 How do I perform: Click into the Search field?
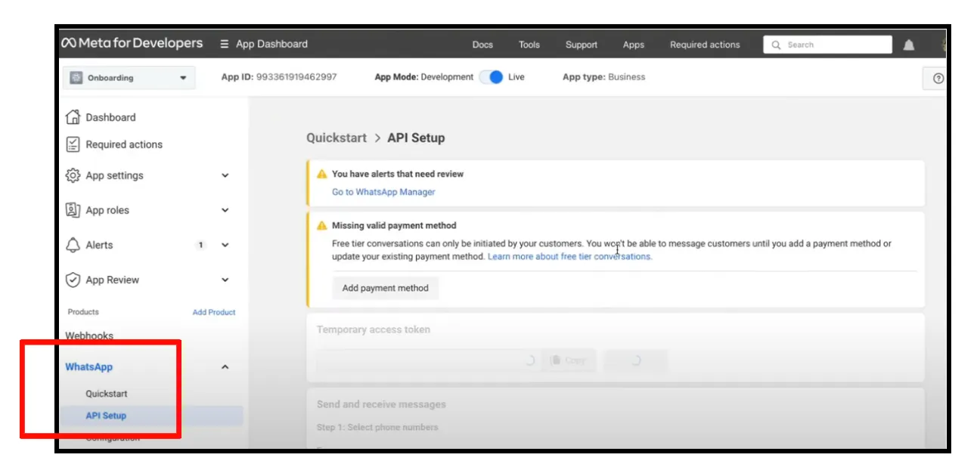tap(828, 45)
